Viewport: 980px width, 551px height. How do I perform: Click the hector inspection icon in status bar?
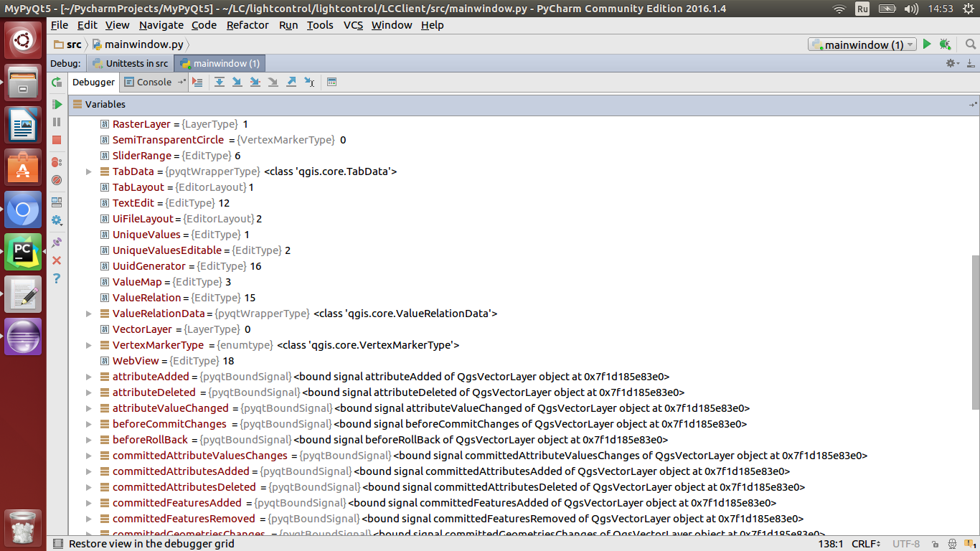tap(952, 544)
